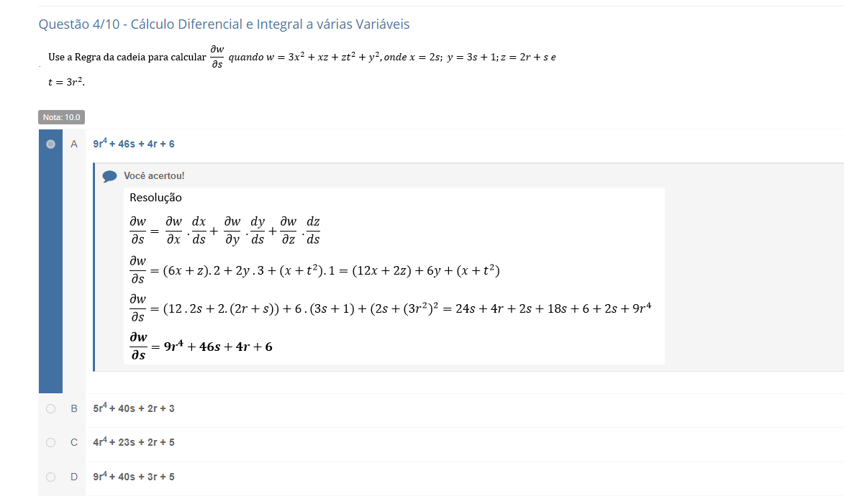The height and width of the screenshot is (504, 844).
Task: Click the letter A option label
Action: tap(73, 144)
